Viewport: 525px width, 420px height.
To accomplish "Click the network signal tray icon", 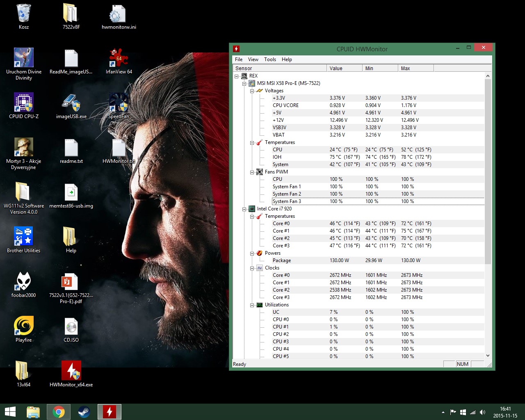I will click(473, 412).
